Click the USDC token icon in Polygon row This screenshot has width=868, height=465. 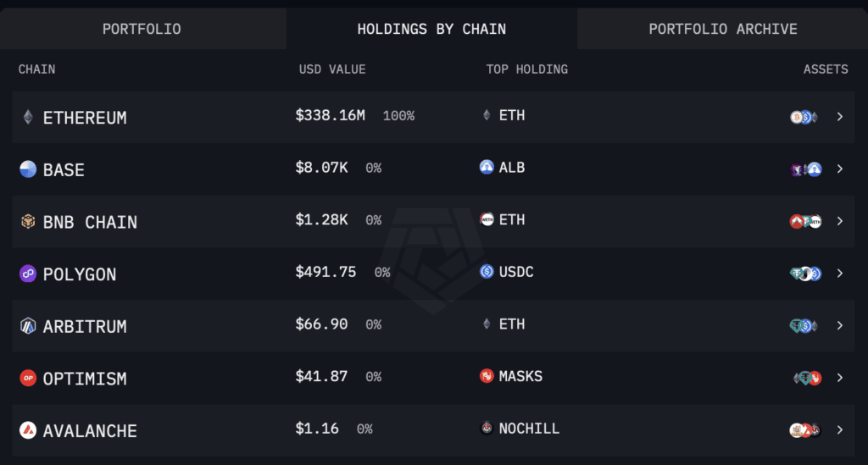pos(487,272)
